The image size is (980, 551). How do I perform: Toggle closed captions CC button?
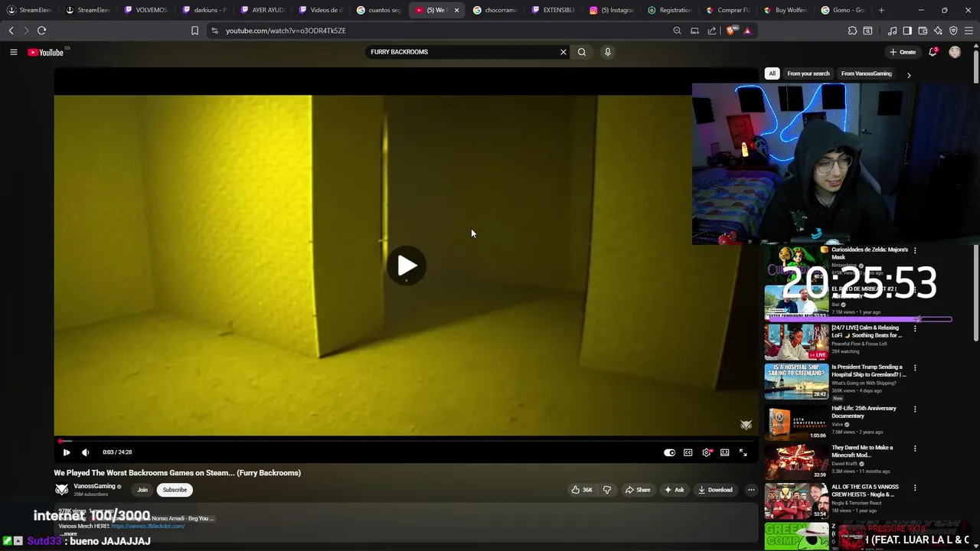point(688,452)
